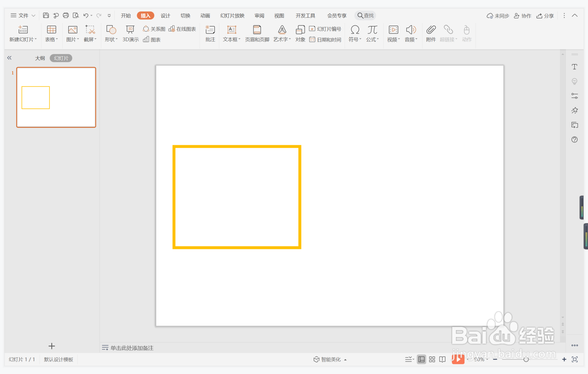This screenshot has height=374, width=588.
Task: Click 分享 share button
Action: [545, 16]
